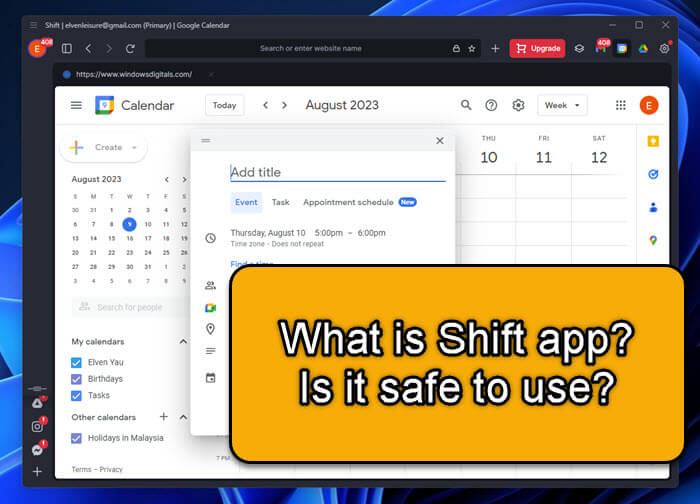Select date 17 in mini calendar
The image size is (700, 504).
click(x=148, y=238)
